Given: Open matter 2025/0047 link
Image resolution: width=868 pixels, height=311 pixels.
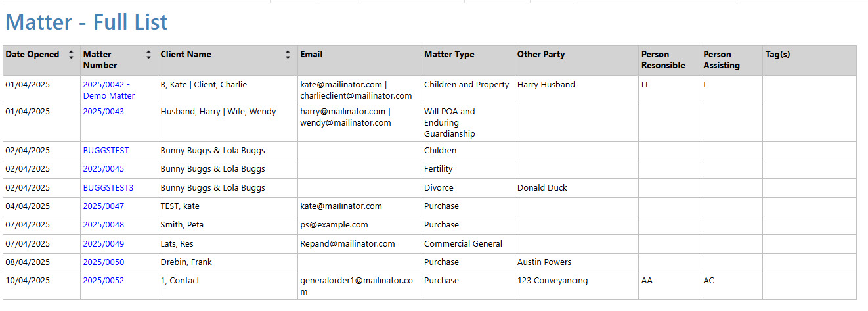Looking at the screenshot, I should [x=103, y=206].
